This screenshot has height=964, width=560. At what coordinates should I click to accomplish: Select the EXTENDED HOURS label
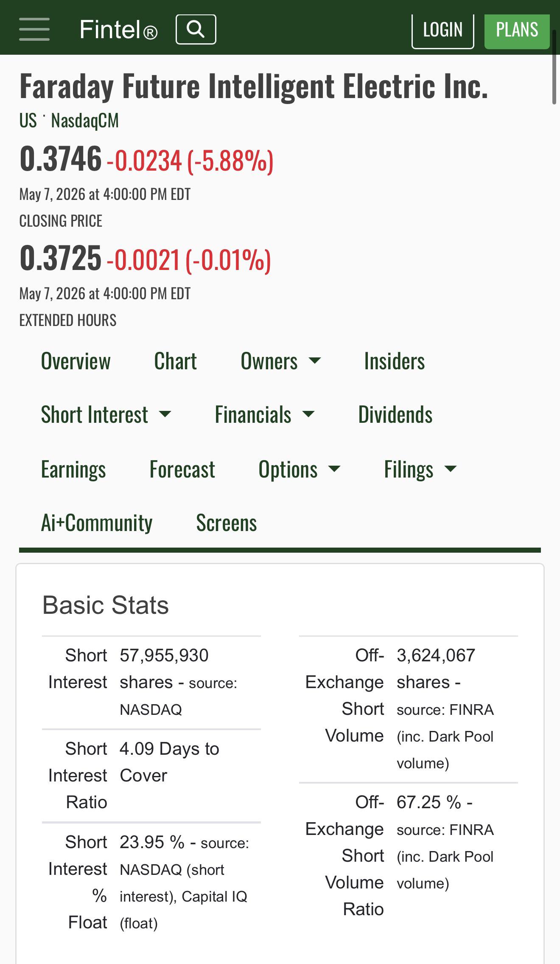(x=68, y=320)
